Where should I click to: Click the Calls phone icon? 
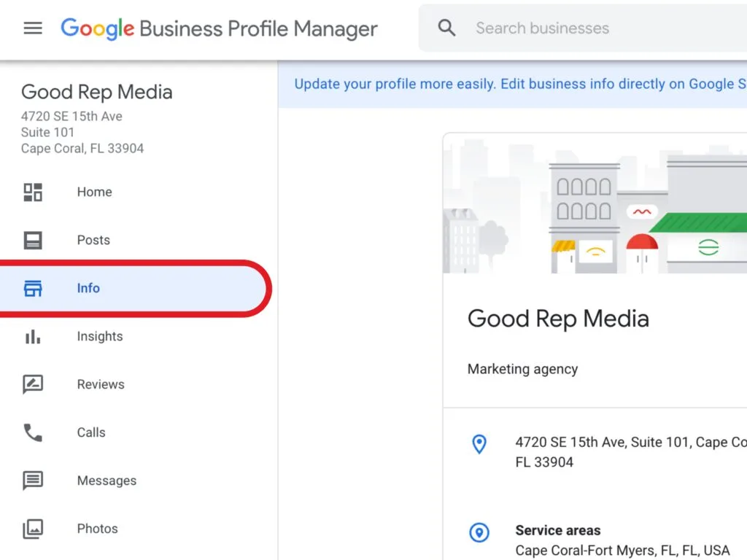pos(33,432)
